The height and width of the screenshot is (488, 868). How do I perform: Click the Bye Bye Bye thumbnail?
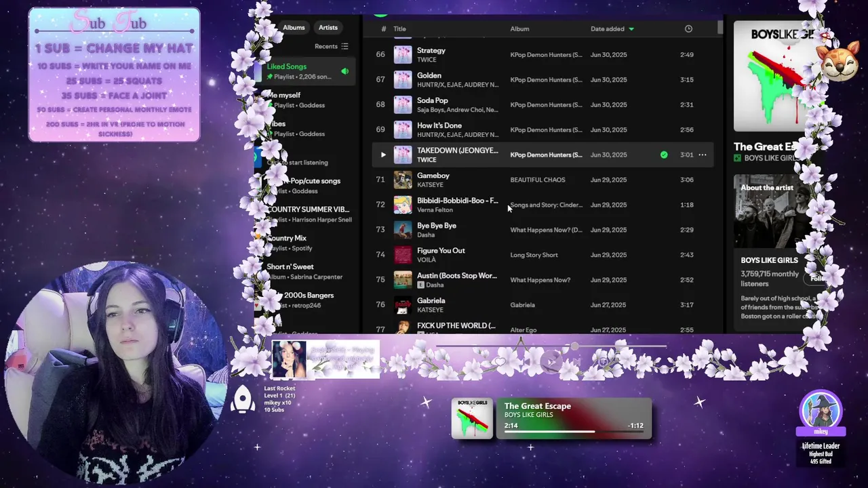[x=403, y=230]
